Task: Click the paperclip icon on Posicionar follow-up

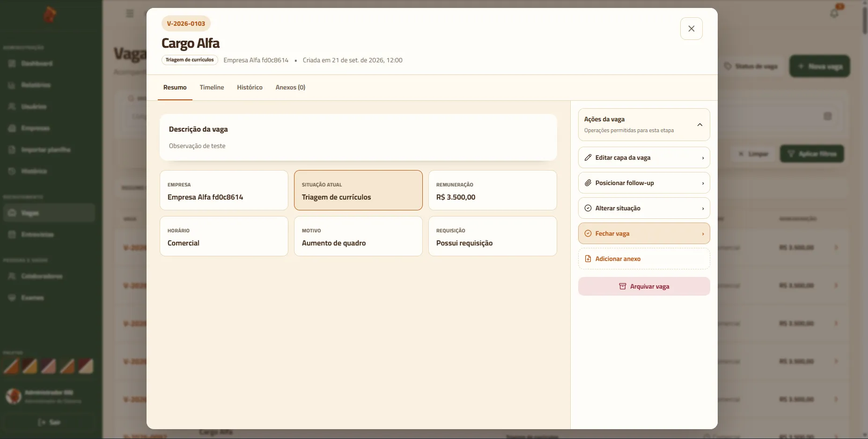Action: (588, 183)
